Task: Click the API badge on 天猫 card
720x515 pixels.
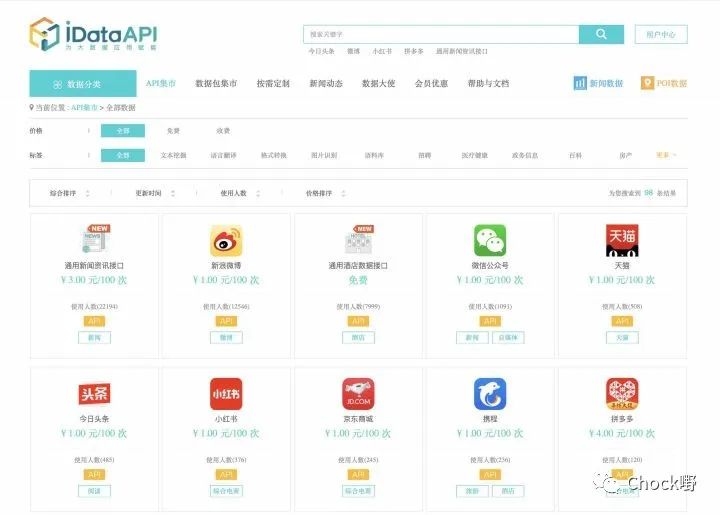Action: (622, 321)
